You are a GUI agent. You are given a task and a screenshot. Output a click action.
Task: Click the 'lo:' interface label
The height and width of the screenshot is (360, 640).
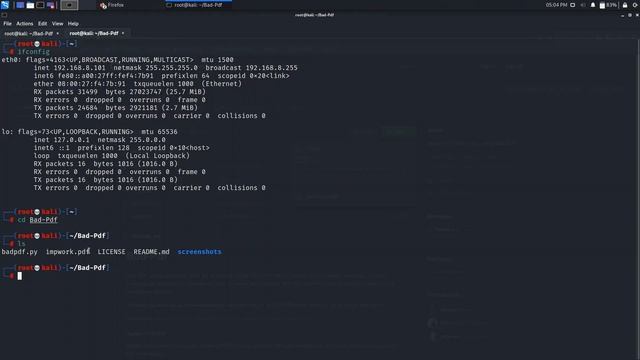(8, 132)
